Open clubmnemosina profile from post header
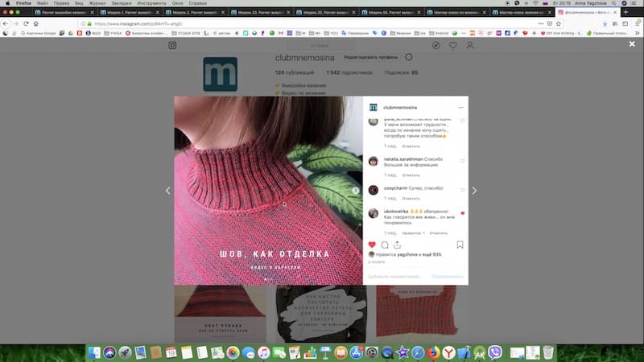This screenshot has height=362, width=644. [x=399, y=107]
